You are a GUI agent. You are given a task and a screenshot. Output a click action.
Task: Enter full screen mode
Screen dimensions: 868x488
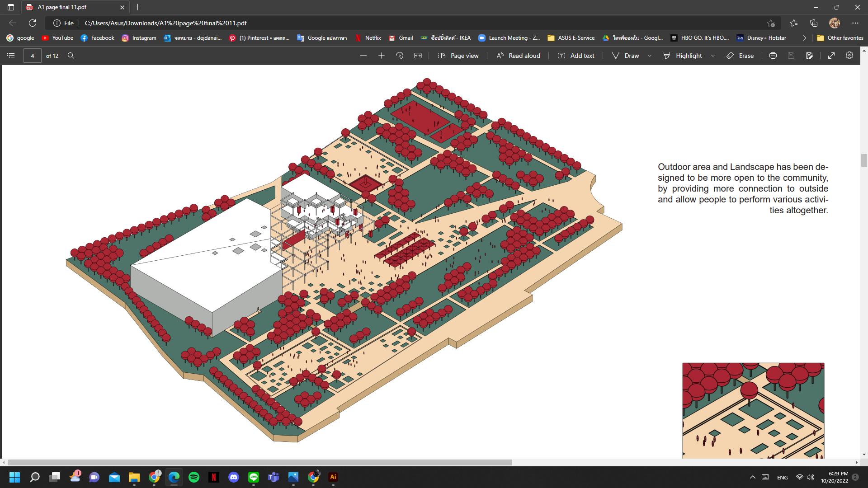(x=831, y=56)
